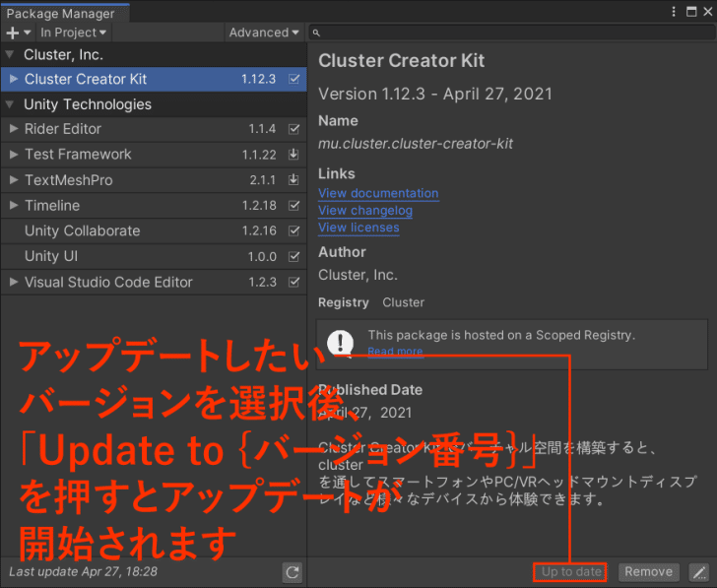Click installed checkmark for Unity Collaborate
The width and height of the screenshot is (717, 588).
[x=294, y=230]
